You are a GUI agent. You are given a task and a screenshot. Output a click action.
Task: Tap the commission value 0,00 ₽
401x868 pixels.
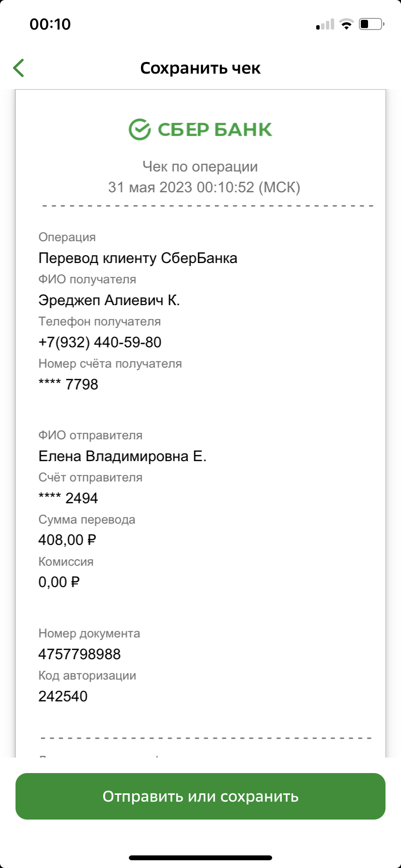pyautogui.click(x=59, y=582)
